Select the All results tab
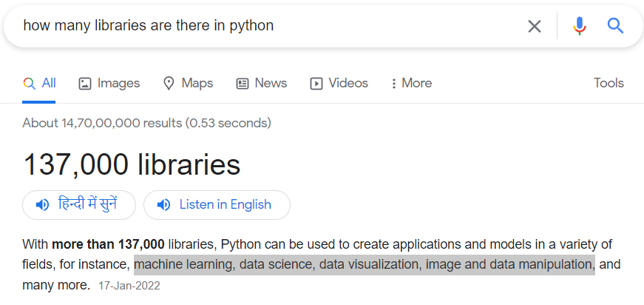The width and height of the screenshot is (644, 305). pos(39,84)
